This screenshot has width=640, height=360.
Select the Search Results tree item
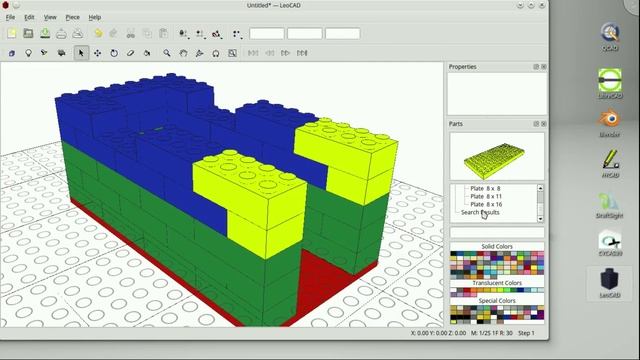tap(480, 212)
